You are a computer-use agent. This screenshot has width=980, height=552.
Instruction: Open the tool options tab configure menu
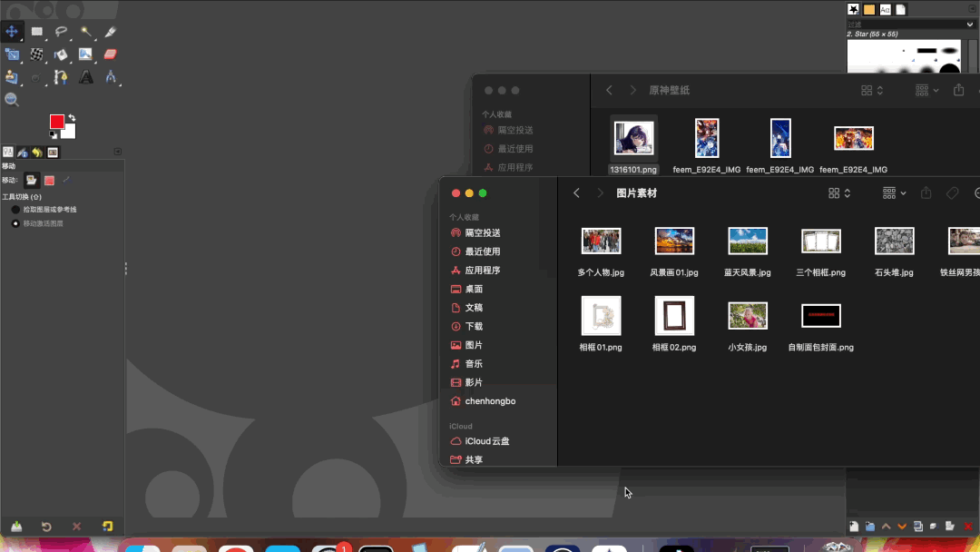117,152
